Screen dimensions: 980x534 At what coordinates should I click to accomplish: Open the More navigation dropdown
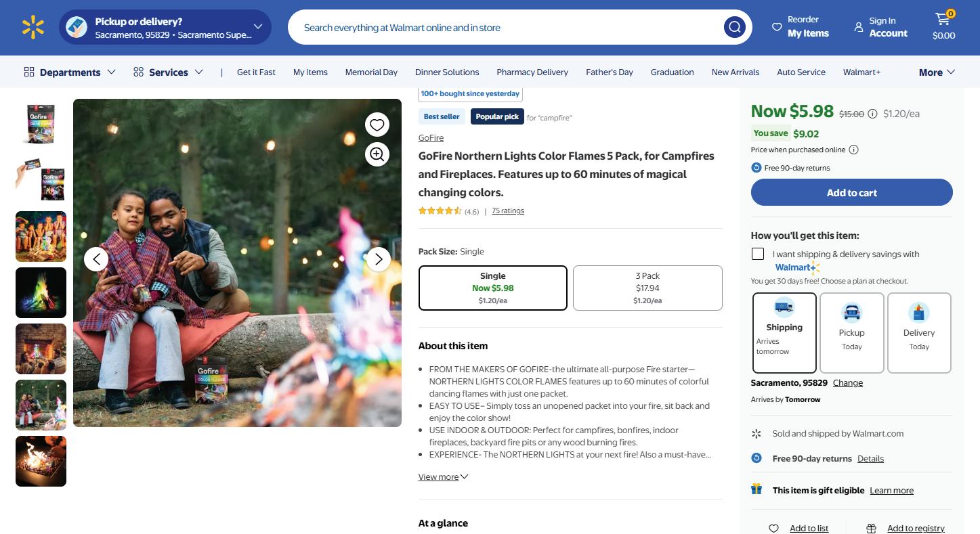[x=937, y=72]
